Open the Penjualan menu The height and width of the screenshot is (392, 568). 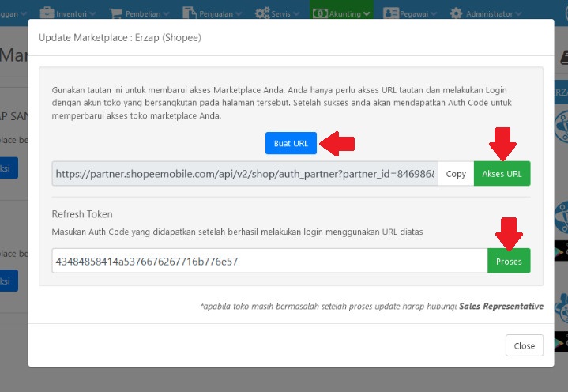pos(212,13)
